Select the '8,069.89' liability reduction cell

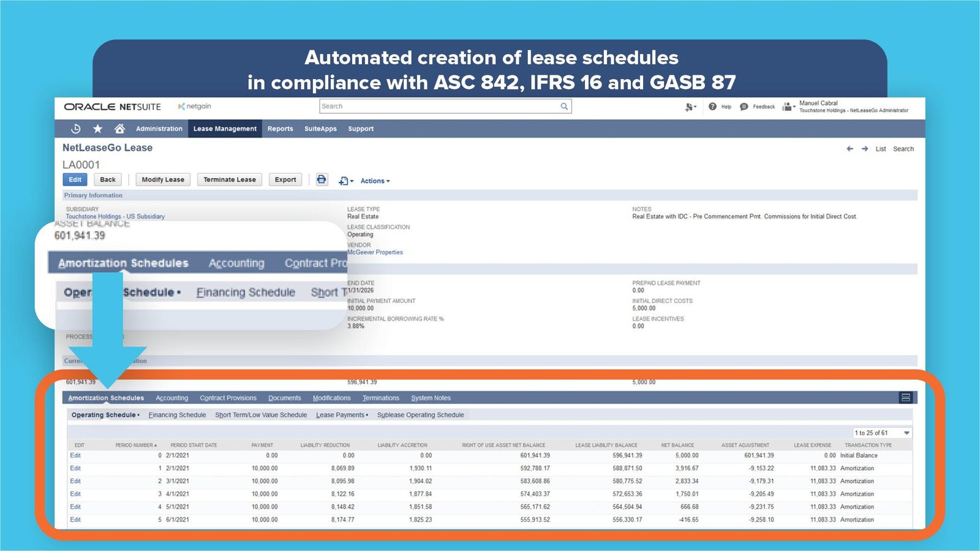coord(343,468)
